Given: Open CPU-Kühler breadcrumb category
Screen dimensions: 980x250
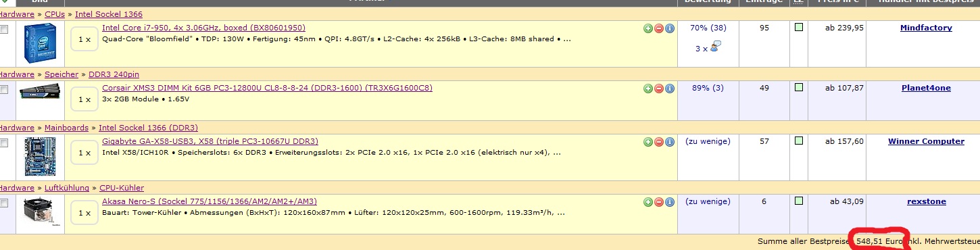Looking at the screenshot, I should click(122, 188).
